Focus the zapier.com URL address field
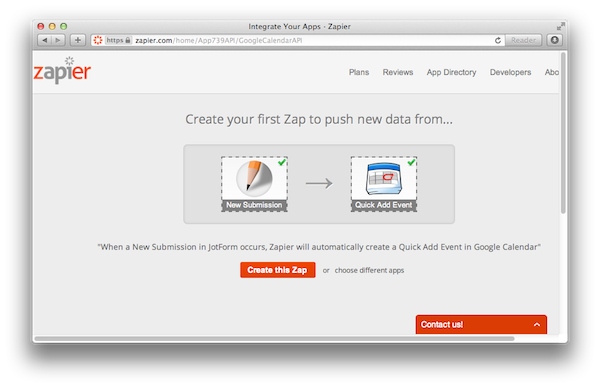The width and height of the screenshot is (600, 388). coord(298,40)
